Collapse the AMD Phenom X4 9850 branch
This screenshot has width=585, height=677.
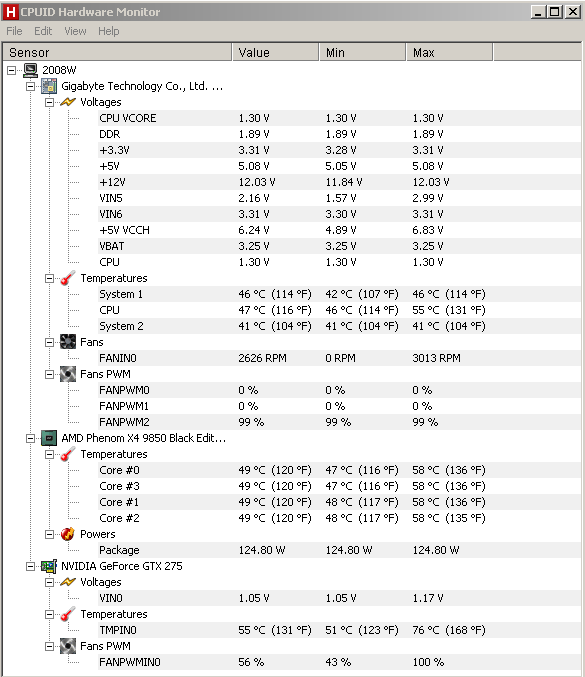(x=31, y=438)
